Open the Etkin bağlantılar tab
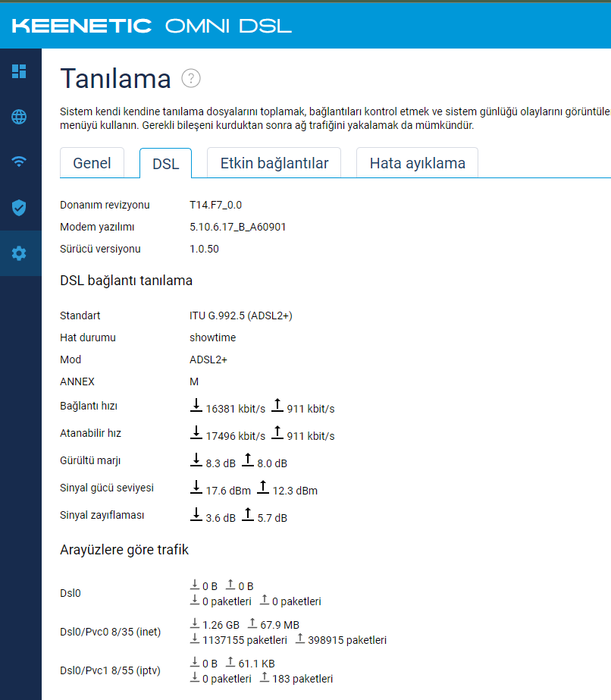Viewport: 611px width, 700px height. point(274,163)
